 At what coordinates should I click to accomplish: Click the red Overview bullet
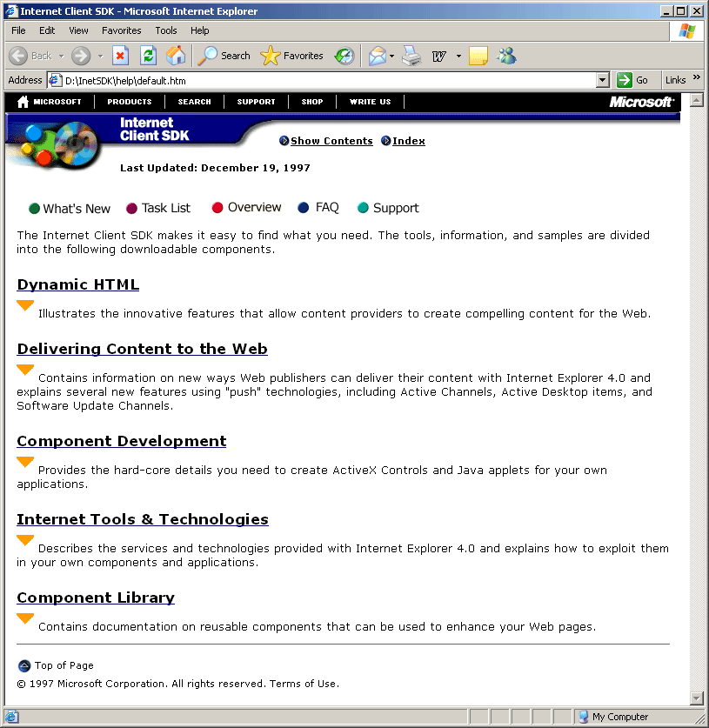(x=217, y=208)
